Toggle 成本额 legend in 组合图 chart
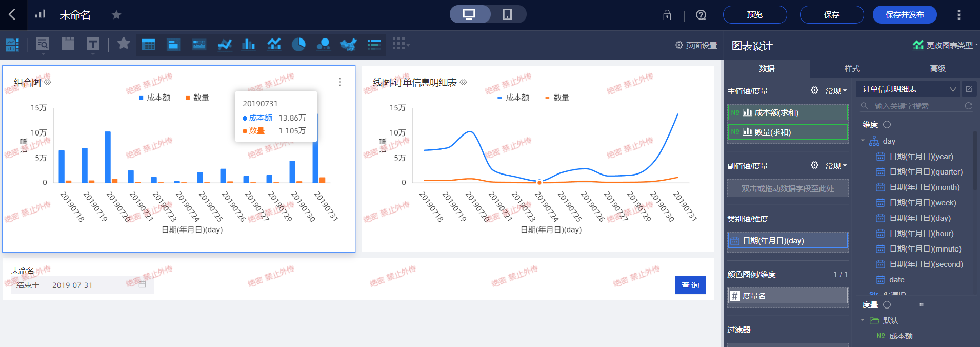This screenshot has width=980, height=347. tap(154, 98)
